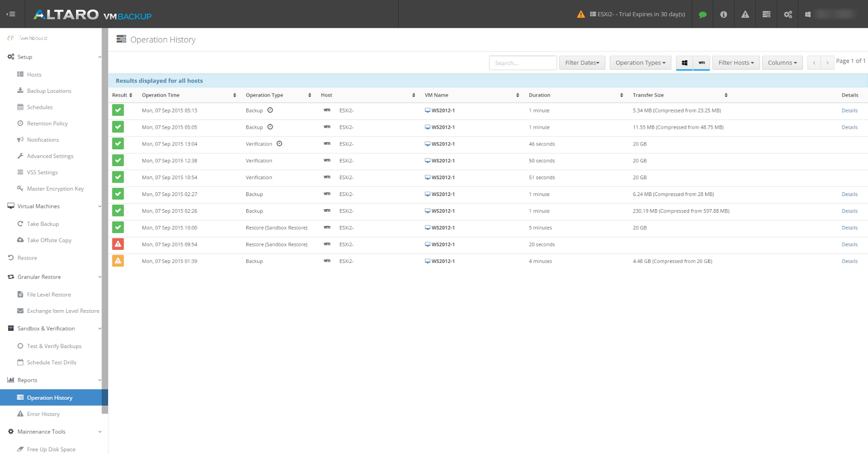Image resolution: width=868 pixels, height=454 pixels.
Task: Open VSS Settings in the sidebar
Action: click(x=42, y=173)
